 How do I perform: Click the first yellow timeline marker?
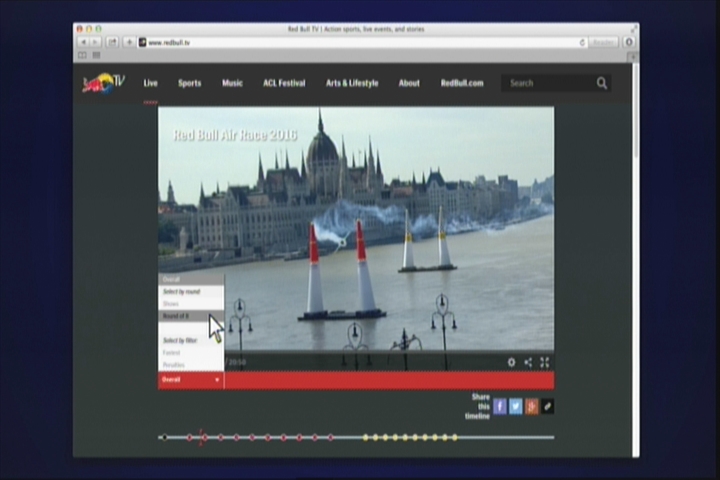(x=366, y=437)
